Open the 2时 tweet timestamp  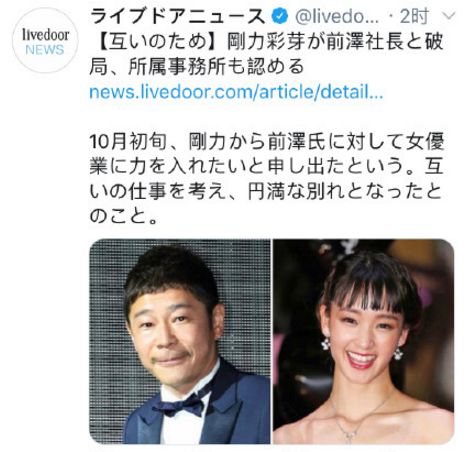414,16
